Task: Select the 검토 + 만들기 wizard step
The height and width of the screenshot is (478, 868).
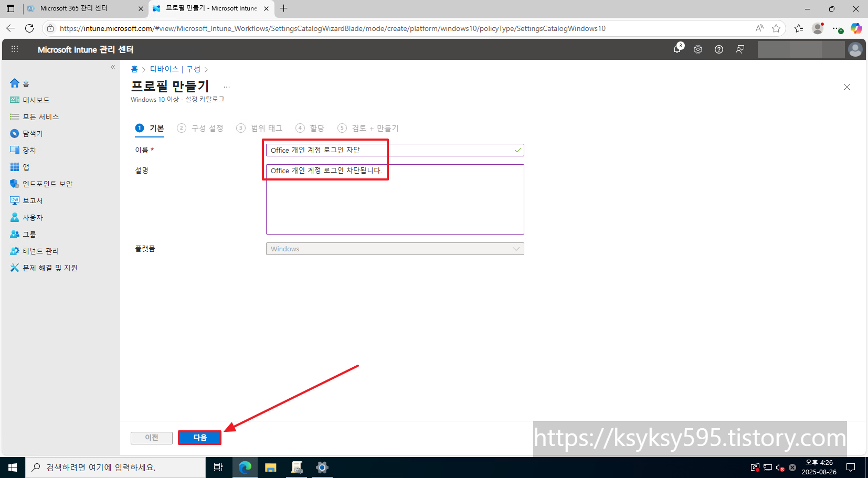Action: (x=368, y=128)
